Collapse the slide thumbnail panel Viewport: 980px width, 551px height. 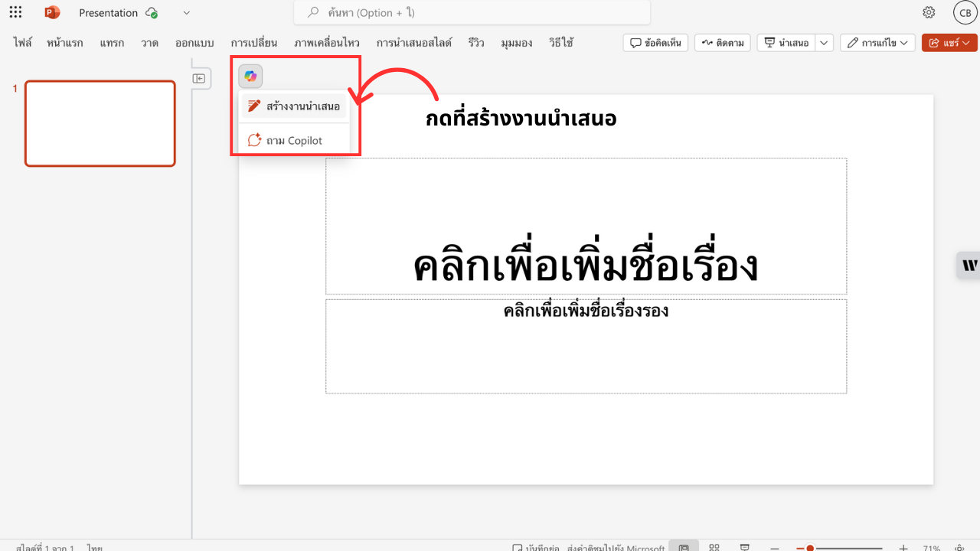199,78
